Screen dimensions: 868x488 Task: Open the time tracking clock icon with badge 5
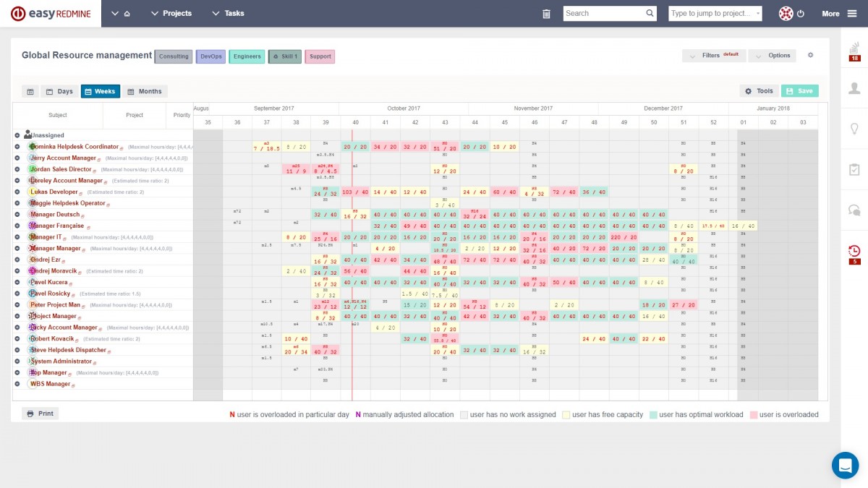pos(854,253)
